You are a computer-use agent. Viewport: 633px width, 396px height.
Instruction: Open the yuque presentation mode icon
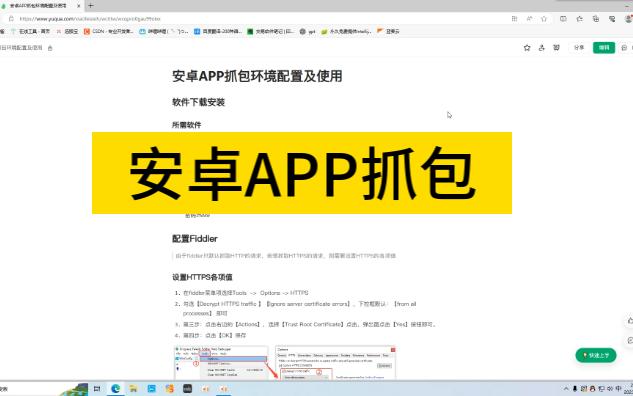[556, 48]
